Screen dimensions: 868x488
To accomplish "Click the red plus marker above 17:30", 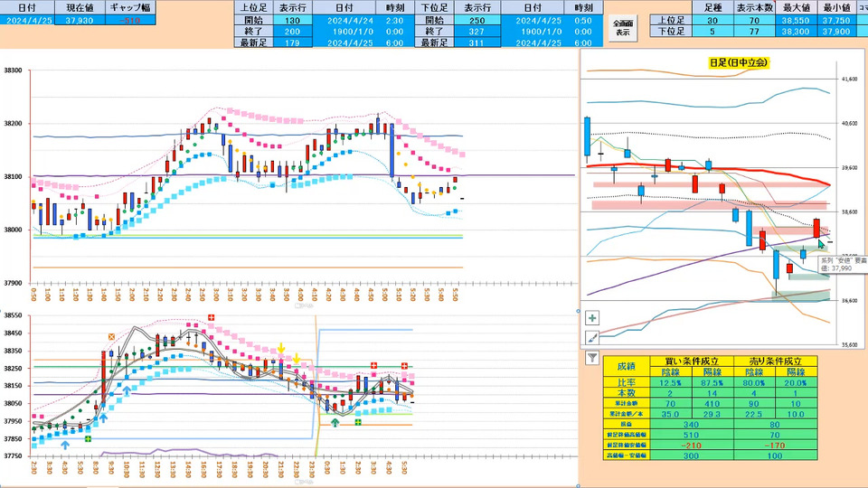I will point(211,317).
